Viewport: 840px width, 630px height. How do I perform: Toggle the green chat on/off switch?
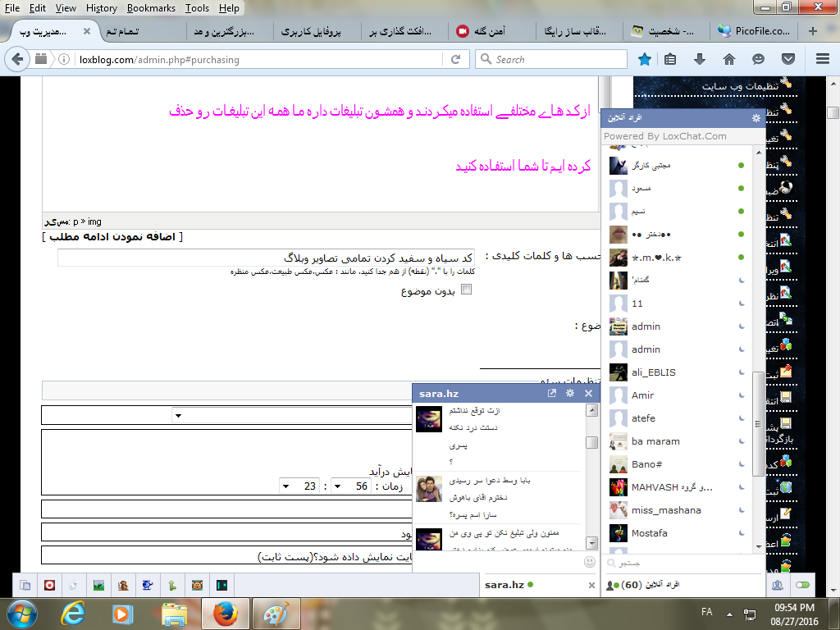click(x=802, y=585)
